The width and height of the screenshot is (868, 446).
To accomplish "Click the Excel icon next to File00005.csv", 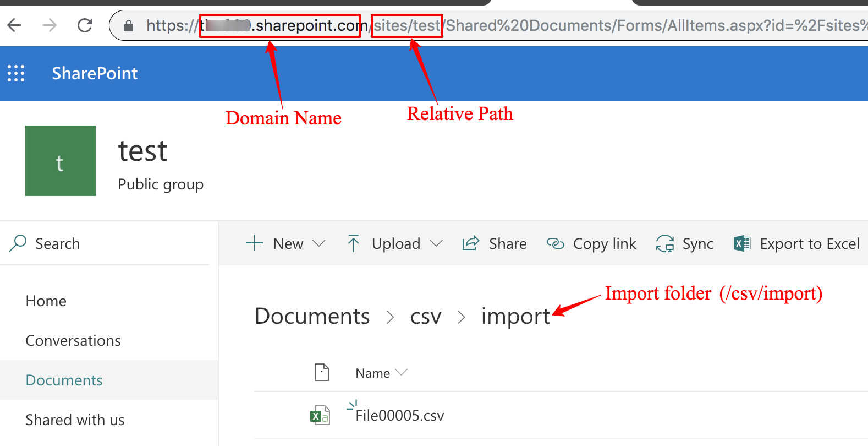I will [320, 416].
